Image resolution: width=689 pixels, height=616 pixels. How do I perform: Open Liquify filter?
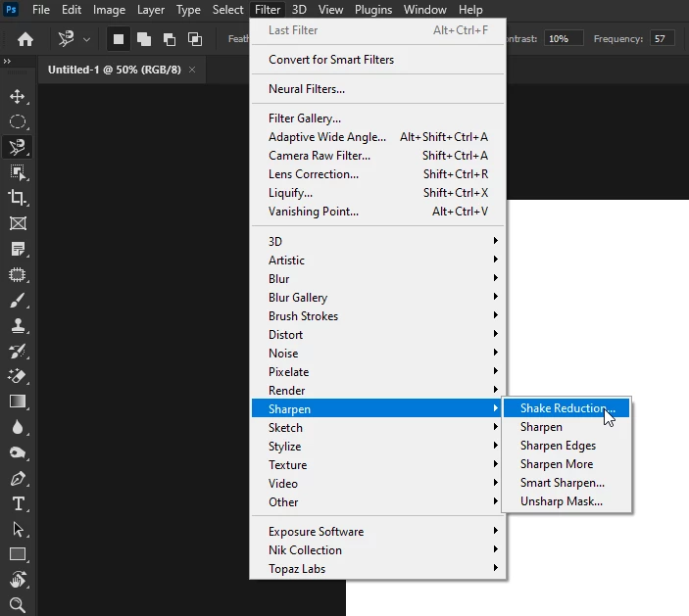pos(377,193)
